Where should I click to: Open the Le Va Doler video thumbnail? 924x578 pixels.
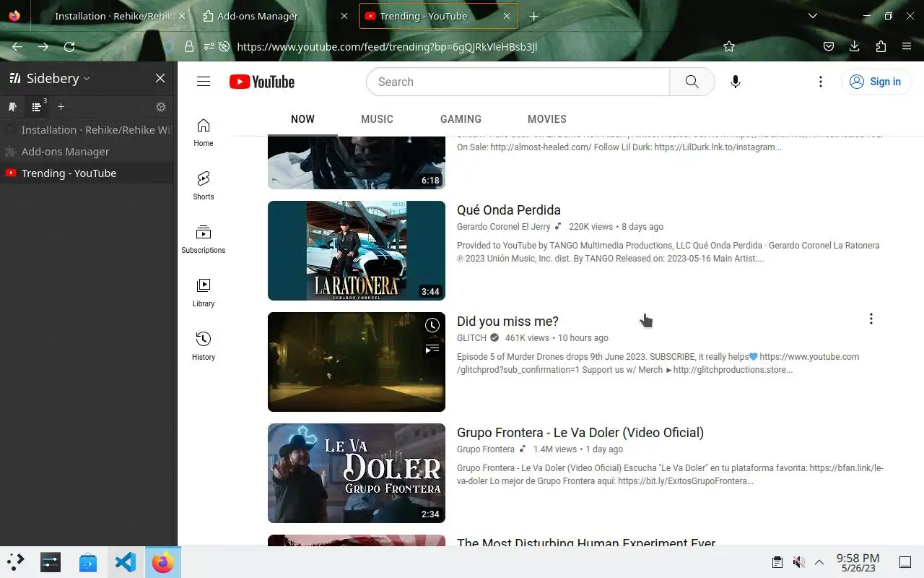tap(357, 473)
